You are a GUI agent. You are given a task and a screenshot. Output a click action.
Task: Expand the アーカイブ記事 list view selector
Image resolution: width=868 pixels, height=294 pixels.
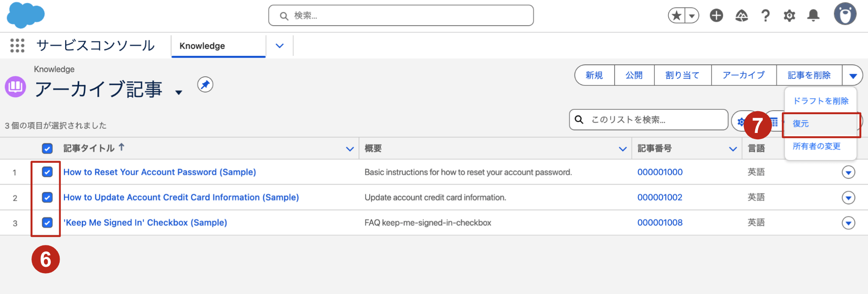point(179,92)
